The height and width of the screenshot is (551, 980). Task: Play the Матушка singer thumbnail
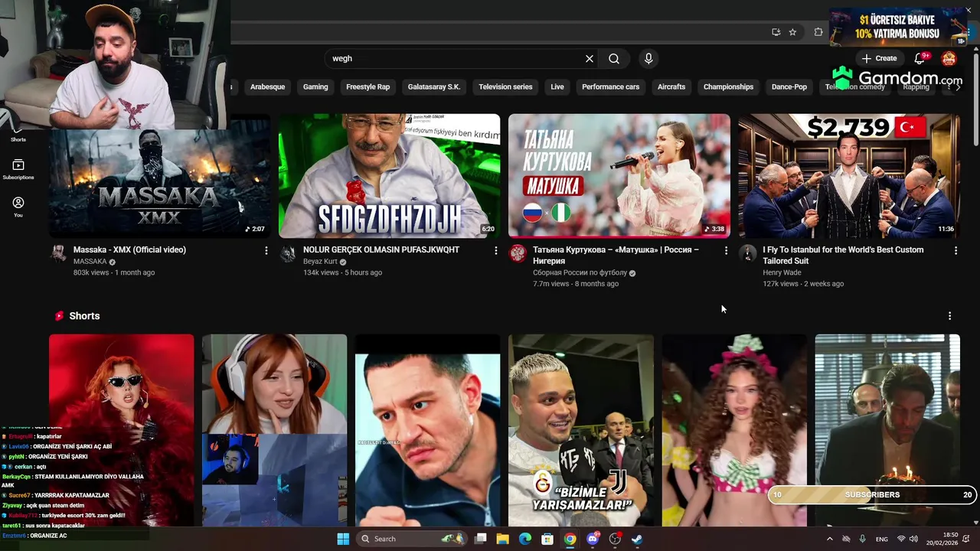(619, 176)
